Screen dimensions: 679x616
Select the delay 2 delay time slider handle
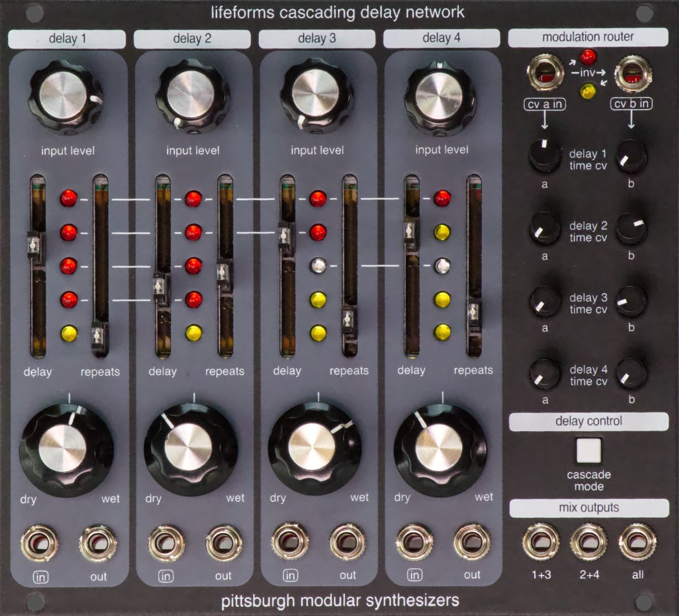coord(160,286)
